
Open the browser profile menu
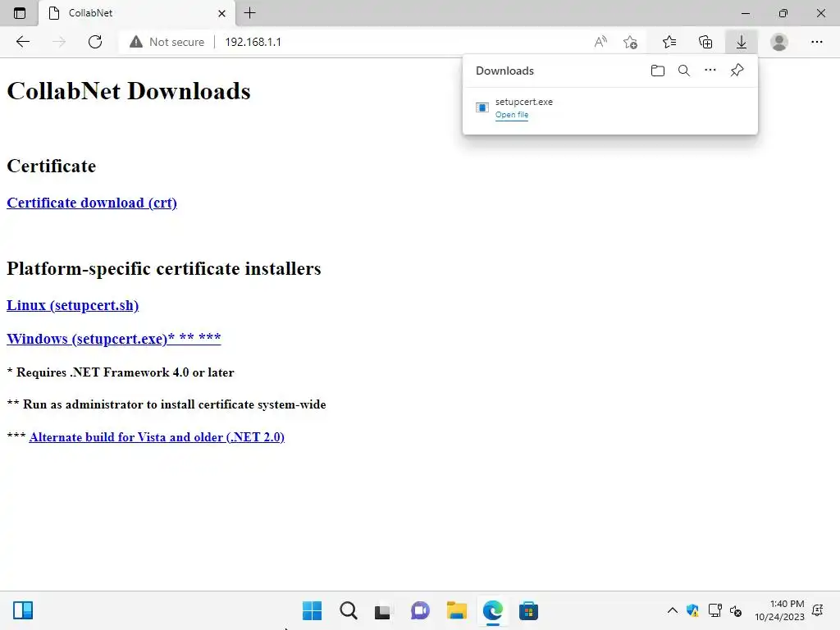(x=779, y=42)
